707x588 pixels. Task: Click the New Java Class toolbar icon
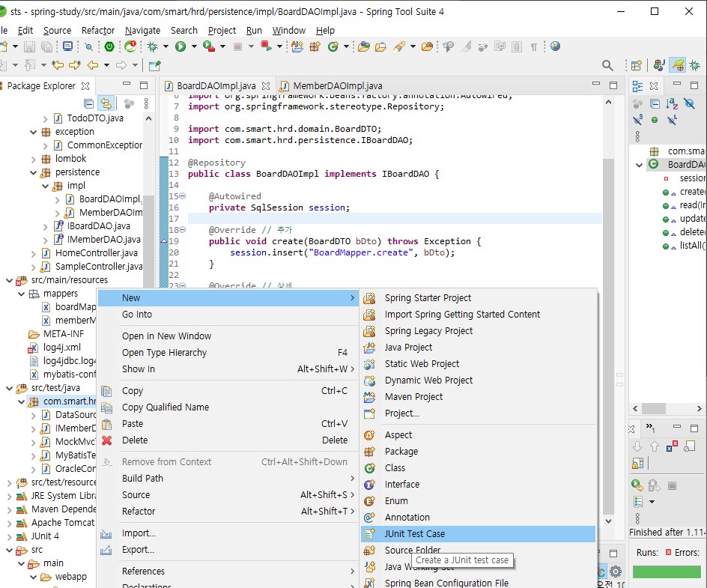333,46
